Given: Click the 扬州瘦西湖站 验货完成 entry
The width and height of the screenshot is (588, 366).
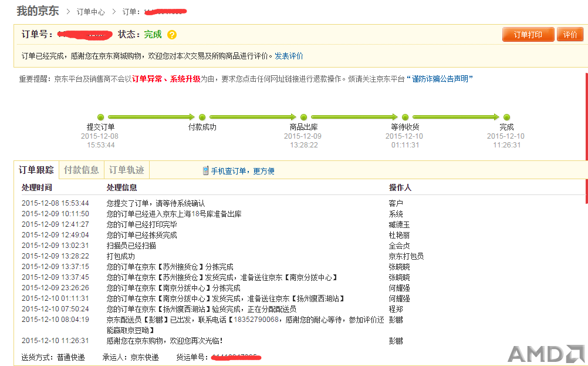Looking at the screenshot, I should click(x=201, y=309).
